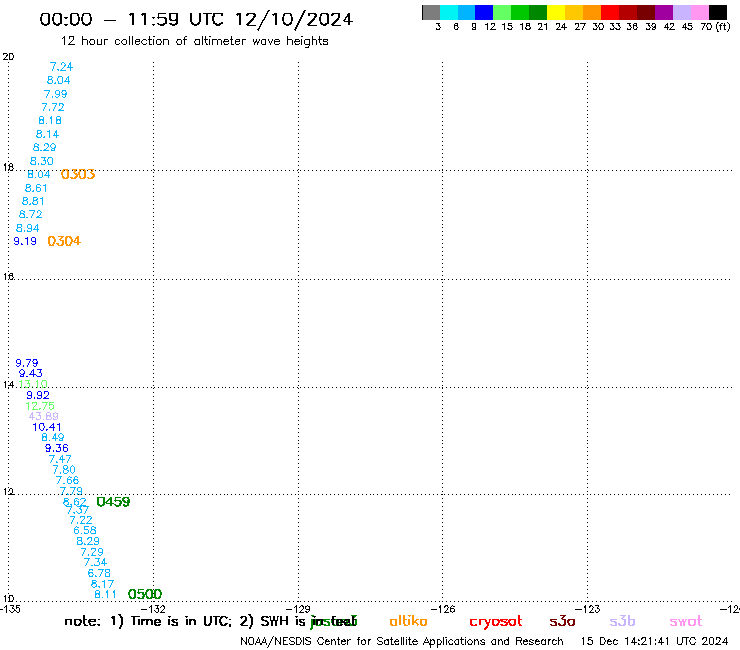Click the bottom track value 8.11

click(105, 594)
